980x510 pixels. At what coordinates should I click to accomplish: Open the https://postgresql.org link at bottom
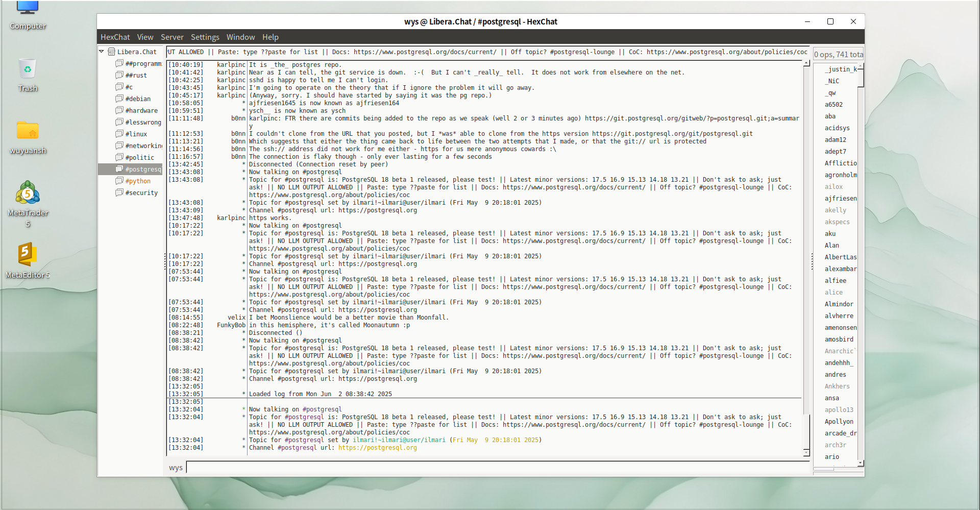377,448
